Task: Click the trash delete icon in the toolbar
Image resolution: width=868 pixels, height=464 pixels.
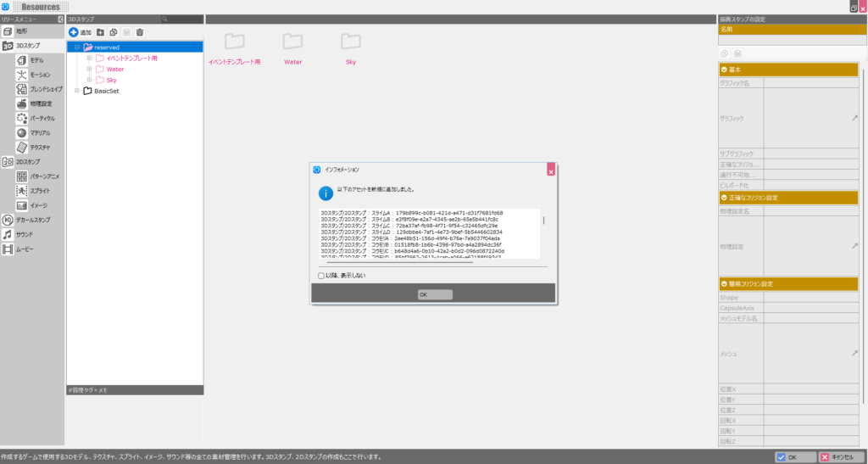Action: click(x=140, y=31)
